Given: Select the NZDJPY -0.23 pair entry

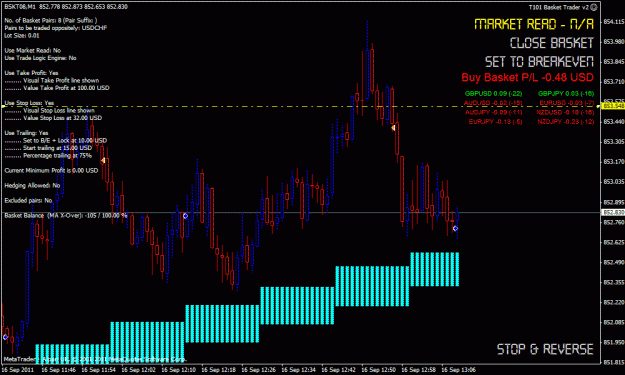Looking at the screenshot, I should click(x=566, y=122).
